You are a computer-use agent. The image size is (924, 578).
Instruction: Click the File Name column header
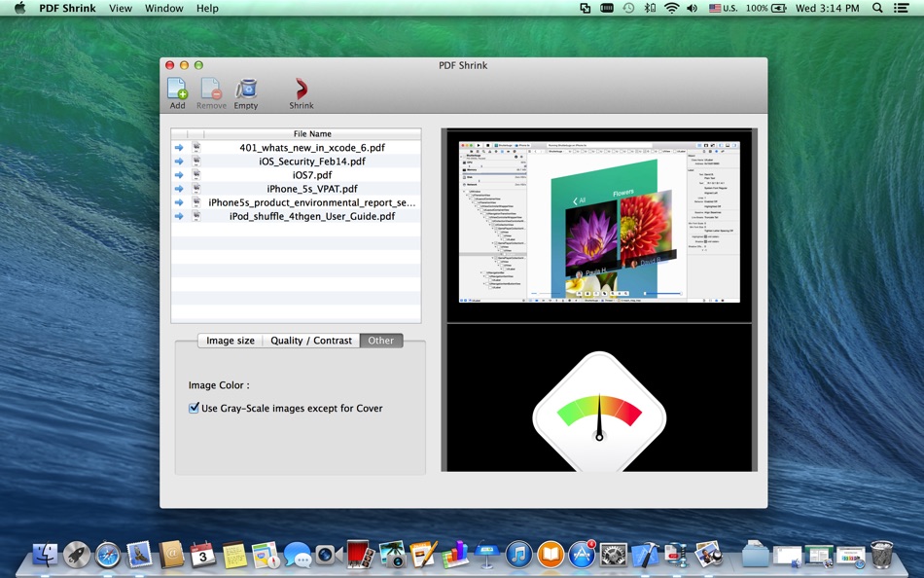[x=312, y=134]
